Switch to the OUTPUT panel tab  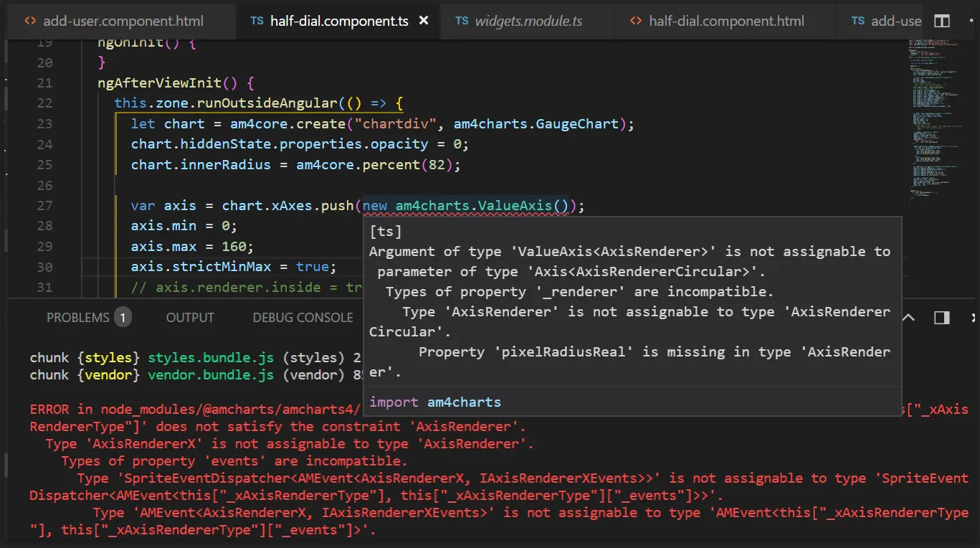coord(190,317)
